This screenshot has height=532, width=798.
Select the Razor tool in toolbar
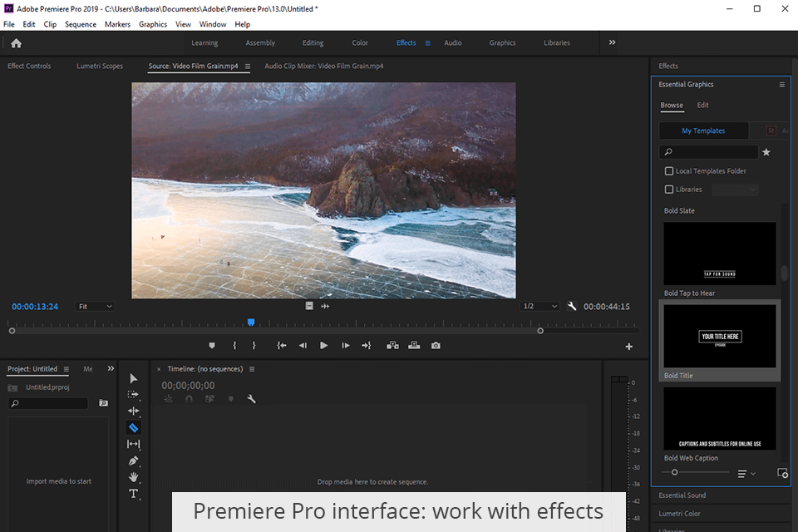pyautogui.click(x=133, y=427)
